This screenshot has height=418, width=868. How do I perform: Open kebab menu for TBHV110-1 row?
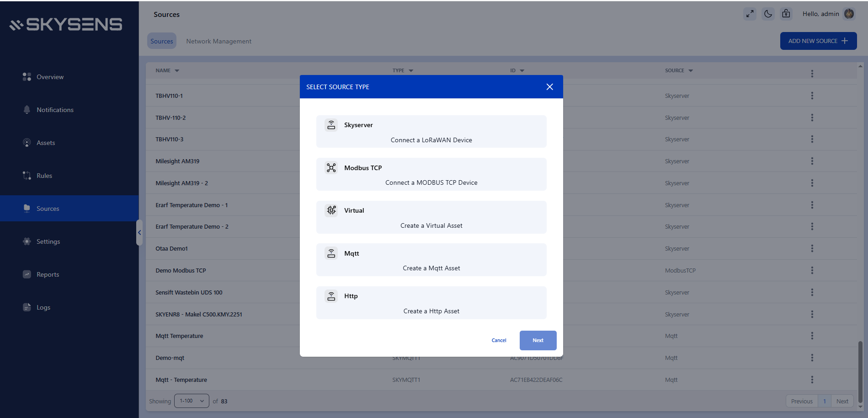812,96
